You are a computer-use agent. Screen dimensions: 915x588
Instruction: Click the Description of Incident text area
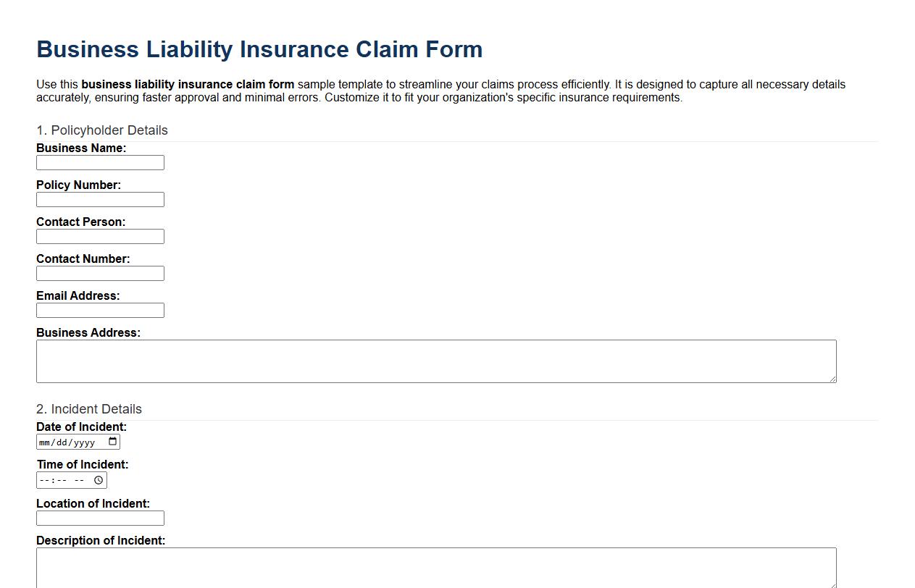(x=435, y=567)
